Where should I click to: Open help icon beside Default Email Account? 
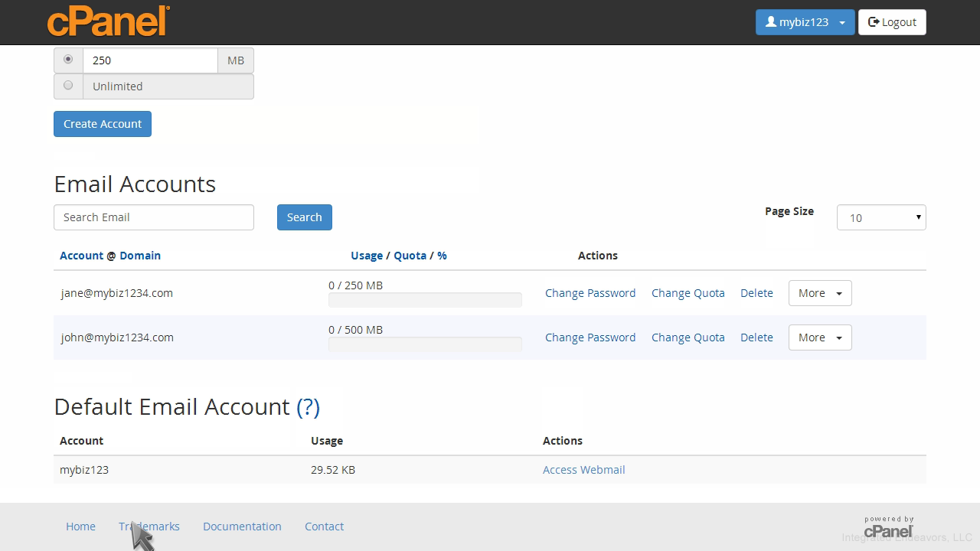tap(308, 407)
